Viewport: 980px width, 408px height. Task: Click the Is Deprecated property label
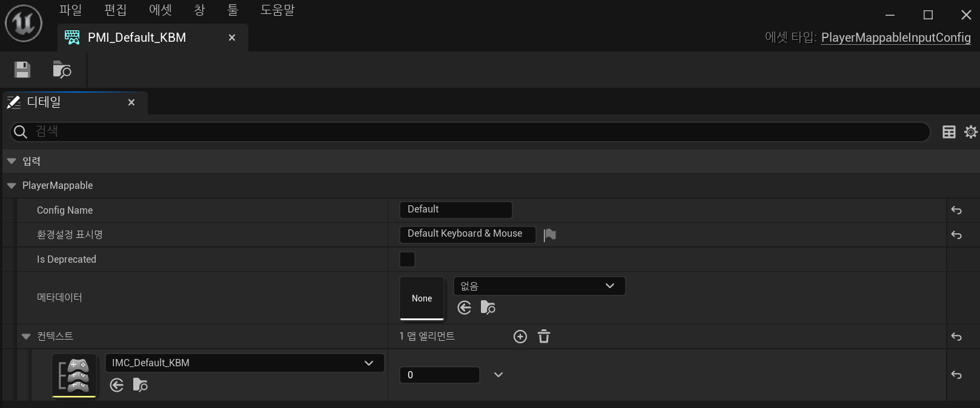67,259
